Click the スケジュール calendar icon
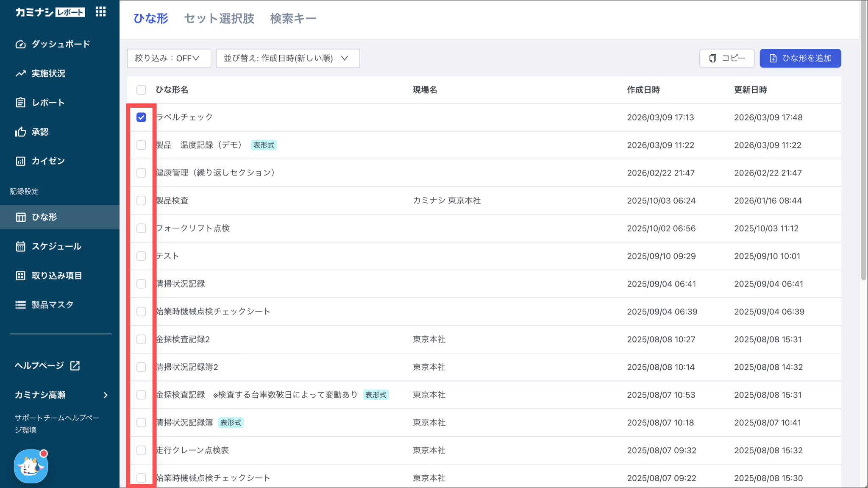The image size is (868, 488). pos(20,246)
